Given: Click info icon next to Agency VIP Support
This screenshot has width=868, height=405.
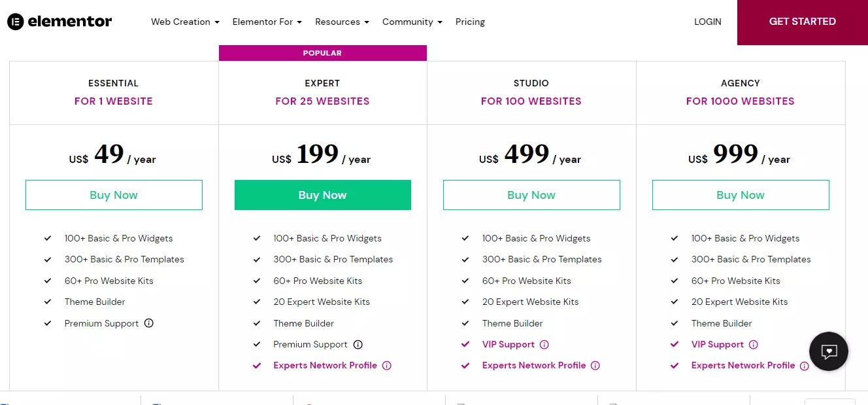Looking at the screenshot, I should (753, 344).
